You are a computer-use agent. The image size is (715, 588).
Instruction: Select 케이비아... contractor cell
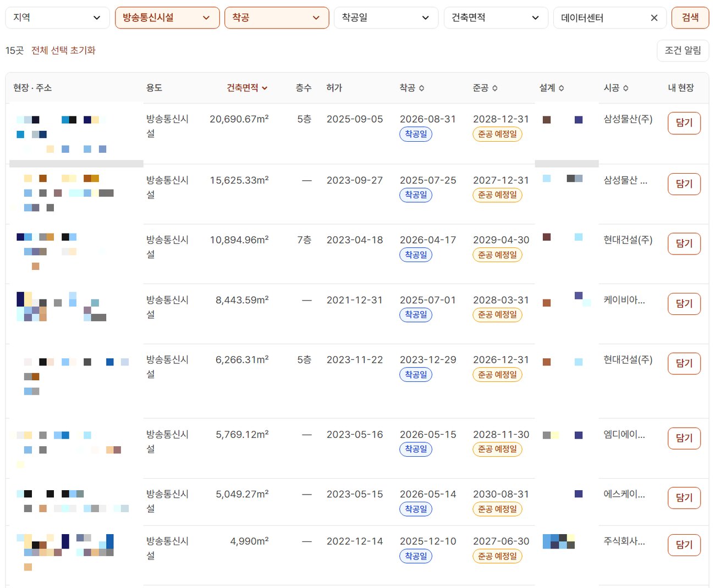pyautogui.click(x=624, y=300)
